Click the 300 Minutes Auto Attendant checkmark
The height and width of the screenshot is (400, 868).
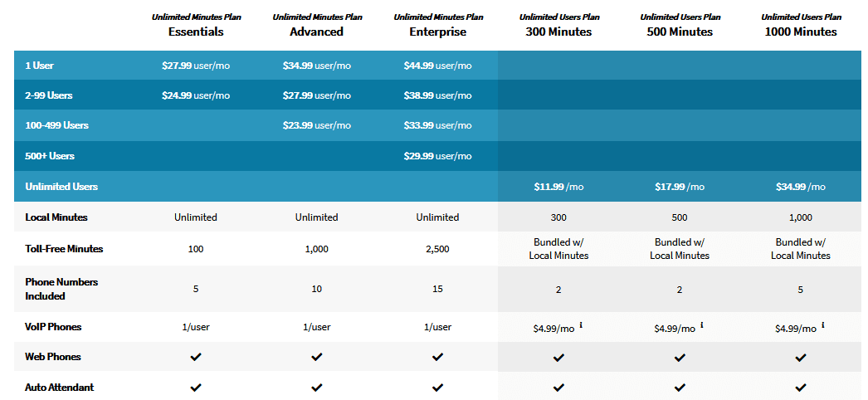coord(558,388)
